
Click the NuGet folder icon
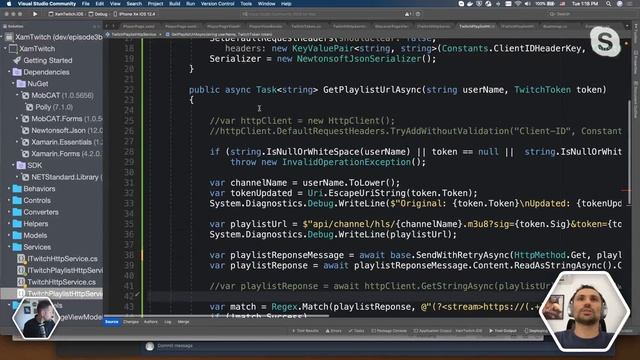pos(21,84)
